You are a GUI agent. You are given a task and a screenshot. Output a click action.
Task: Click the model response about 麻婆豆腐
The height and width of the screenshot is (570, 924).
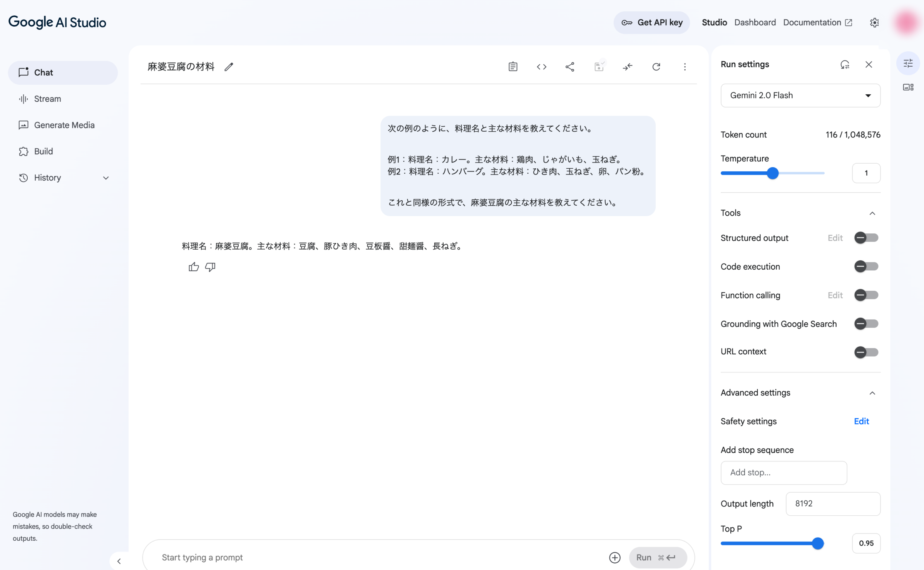pos(323,246)
